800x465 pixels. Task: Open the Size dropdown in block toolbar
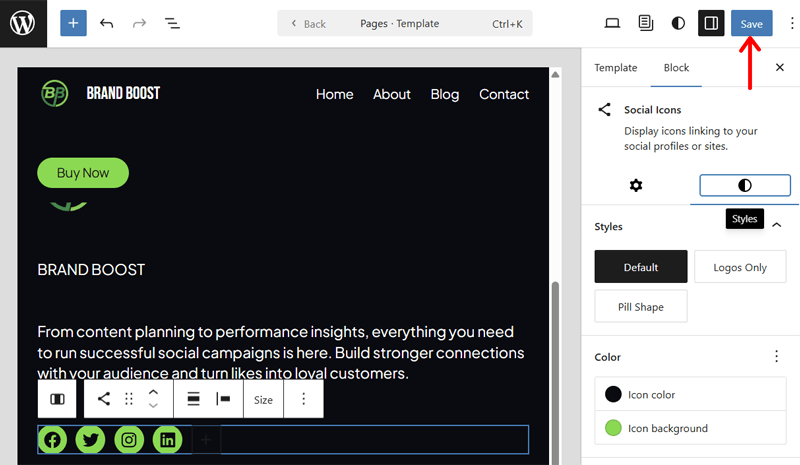click(x=263, y=400)
